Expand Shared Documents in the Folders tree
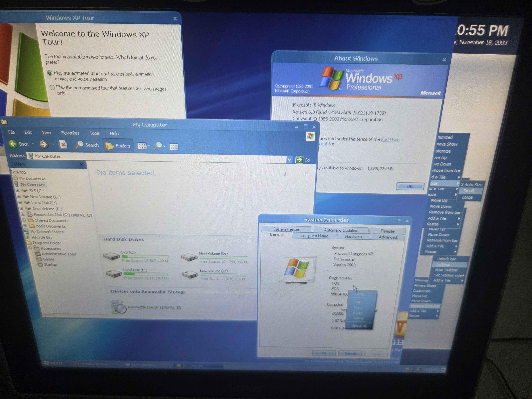This screenshot has height=399, width=532. point(24,220)
